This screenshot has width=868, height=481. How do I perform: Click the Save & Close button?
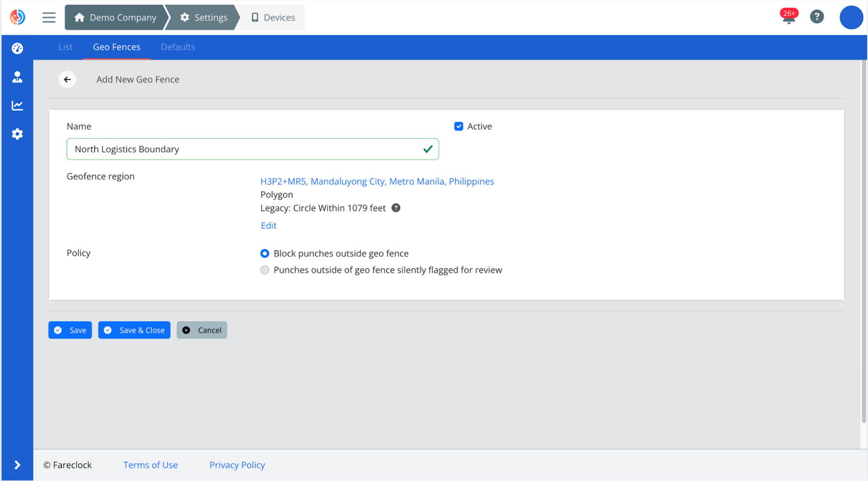[x=134, y=330]
